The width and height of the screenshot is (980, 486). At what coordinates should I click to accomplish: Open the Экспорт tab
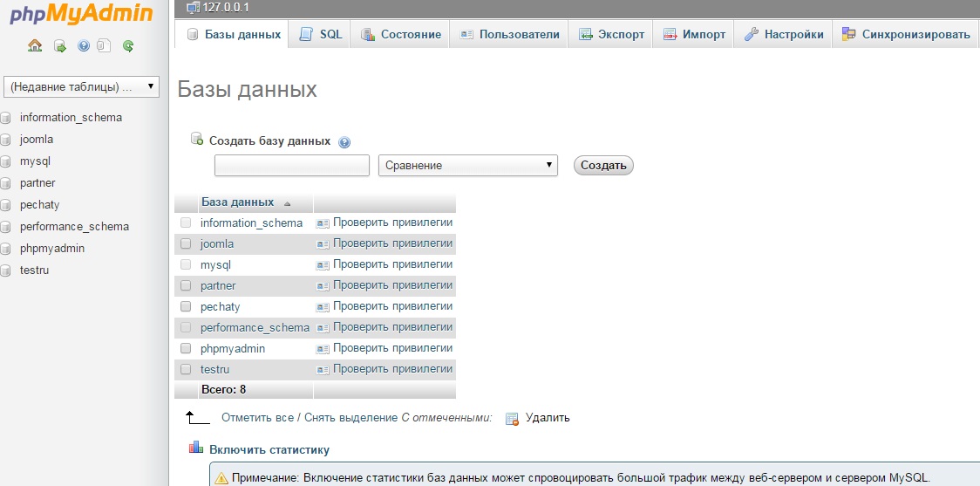(612, 35)
